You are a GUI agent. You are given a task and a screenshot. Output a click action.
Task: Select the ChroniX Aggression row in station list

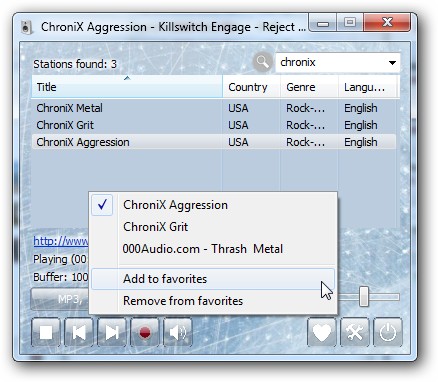tap(214, 142)
